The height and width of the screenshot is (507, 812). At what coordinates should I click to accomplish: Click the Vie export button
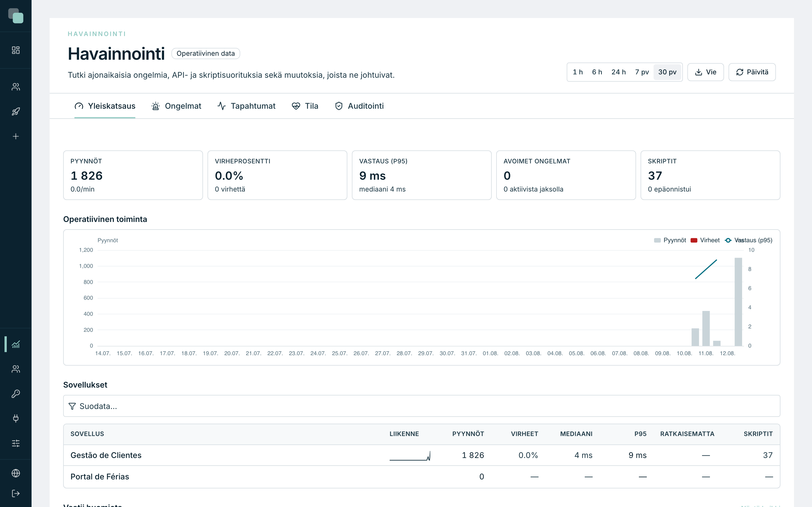[x=705, y=72]
